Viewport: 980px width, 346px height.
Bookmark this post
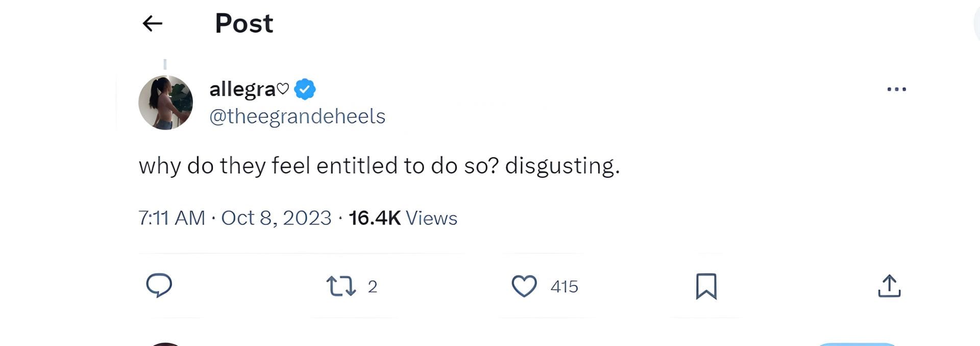coord(706,286)
